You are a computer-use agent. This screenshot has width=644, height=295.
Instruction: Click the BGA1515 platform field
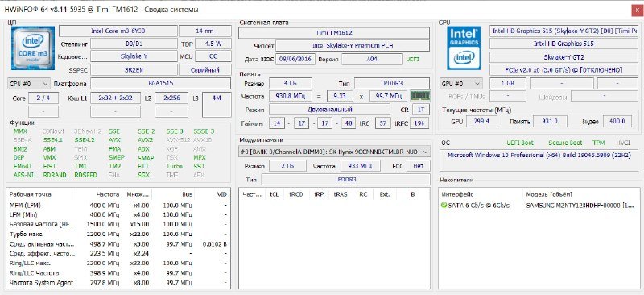(x=160, y=84)
